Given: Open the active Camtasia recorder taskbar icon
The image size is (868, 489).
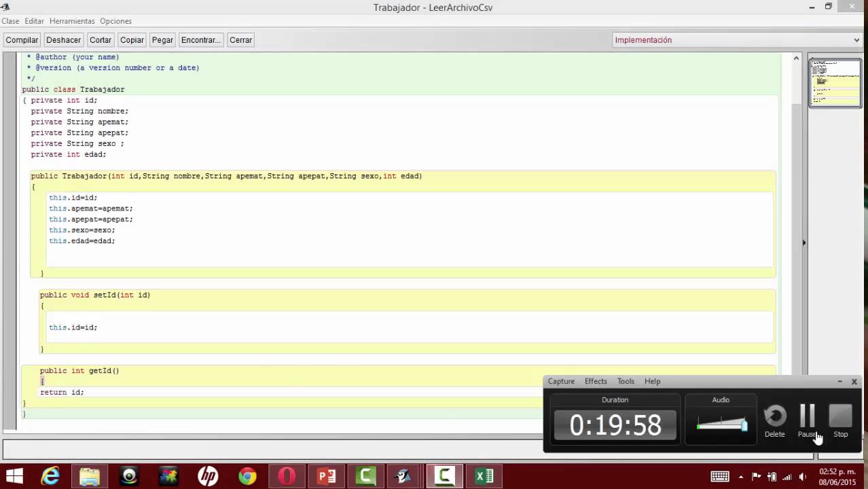Looking at the screenshot, I should click(x=445, y=476).
